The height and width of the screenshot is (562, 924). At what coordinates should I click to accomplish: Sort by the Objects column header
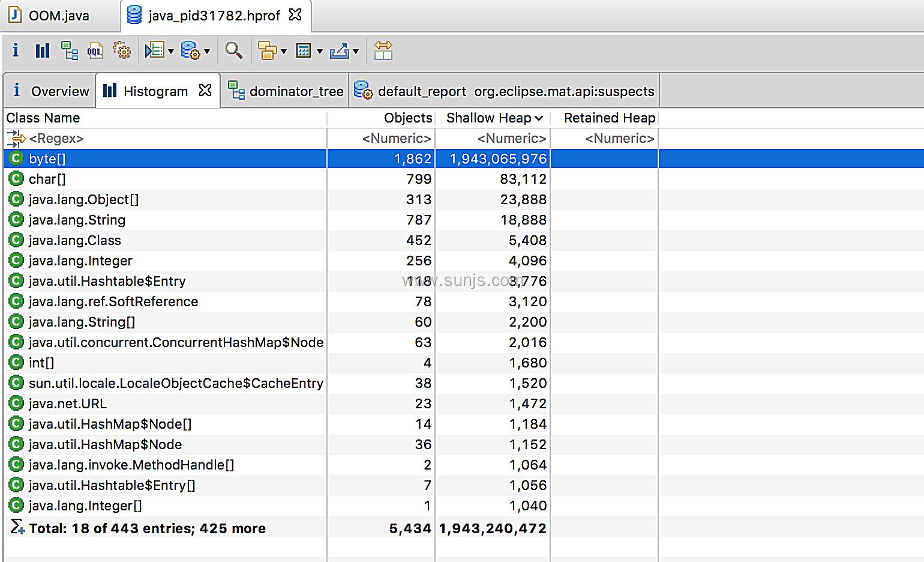pos(381,118)
